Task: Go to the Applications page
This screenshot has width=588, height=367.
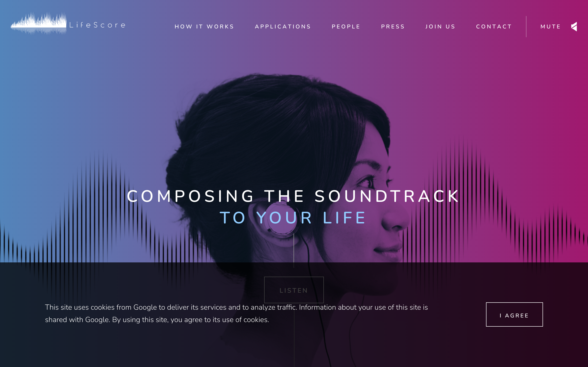Action: point(283,26)
